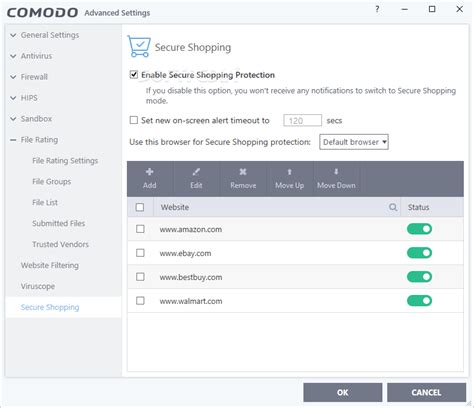Select the www.amazon.com row checkbox
This screenshot has height=408, width=474.
[x=140, y=229]
